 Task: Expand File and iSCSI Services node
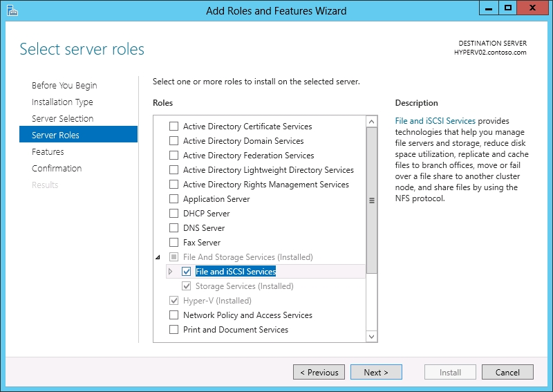170,271
